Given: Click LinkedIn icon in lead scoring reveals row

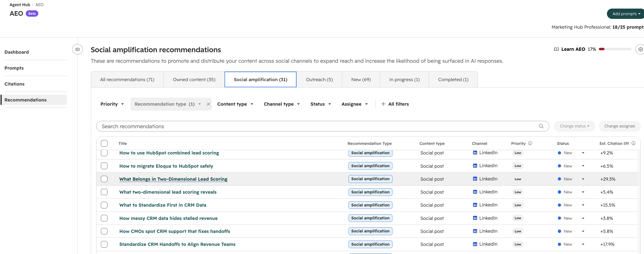Looking at the screenshot, I should point(475,192).
